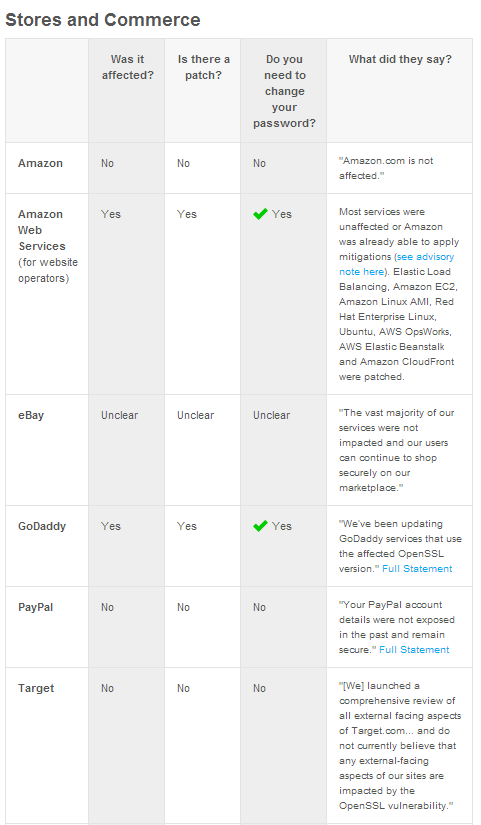Select the 'Was it affected?' column header
The width and height of the screenshot is (481, 825).
tap(127, 67)
